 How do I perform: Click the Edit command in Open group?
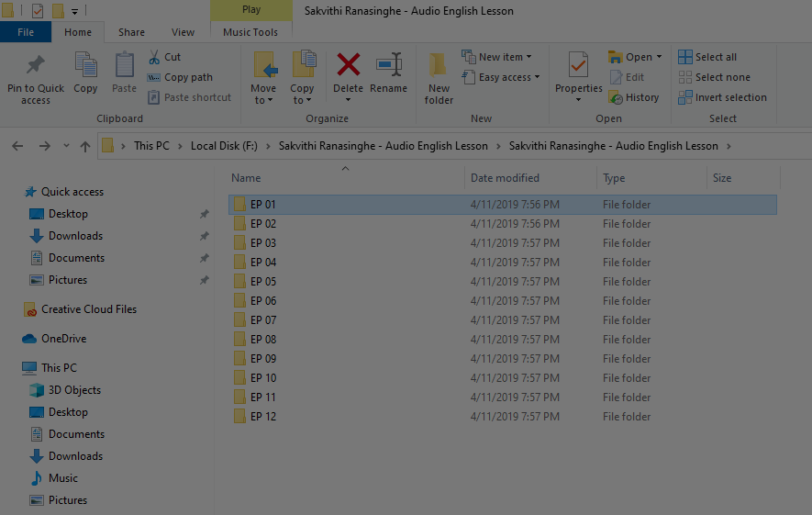click(627, 77)
